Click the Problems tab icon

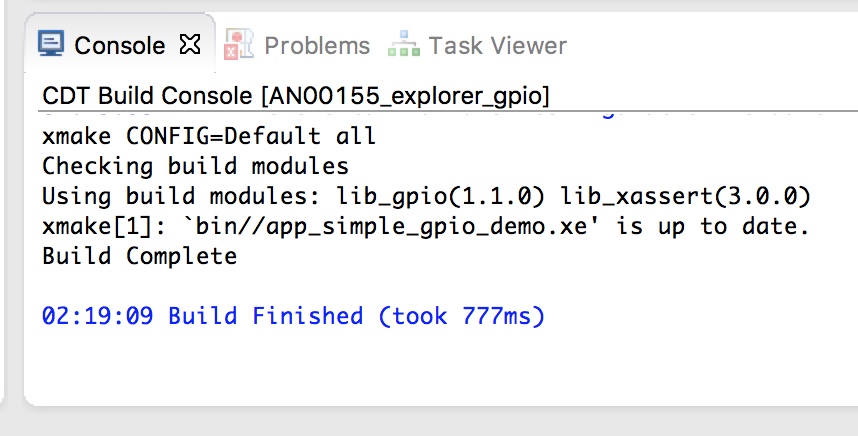click(239, 44)
